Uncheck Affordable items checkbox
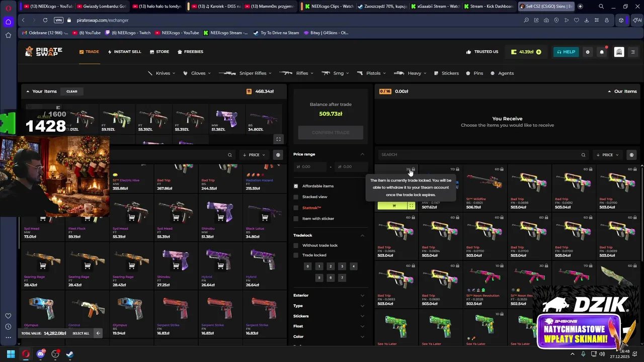The image size is (644, 362). click(x=296, y=186)
